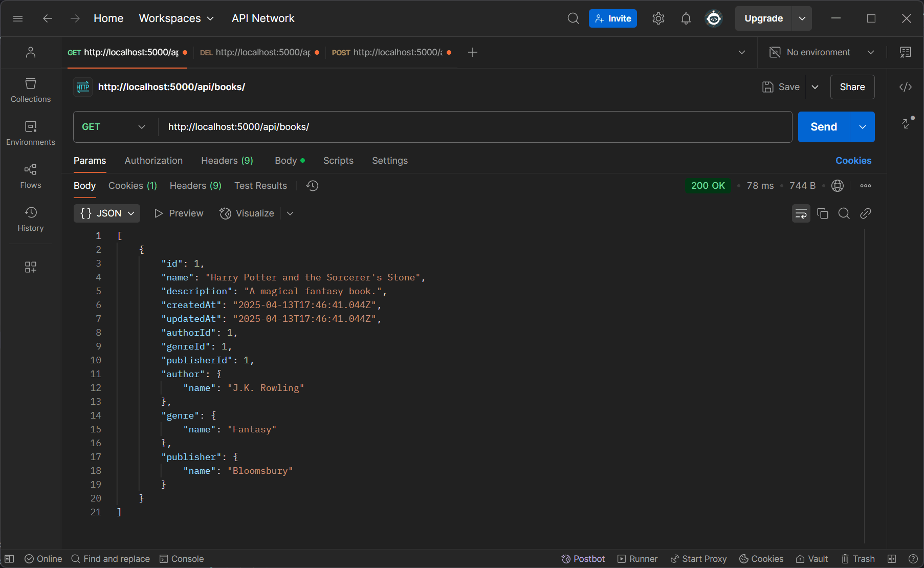This screenshot has height=568, width=924.
Task: Open Postbot in the status bar
Action: click(x=583, y=559)
